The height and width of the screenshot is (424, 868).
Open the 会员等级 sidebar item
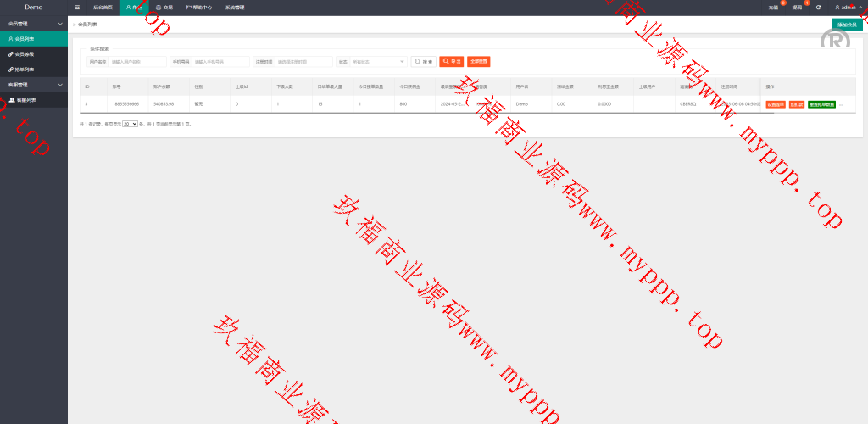click(x=21, y=53)
